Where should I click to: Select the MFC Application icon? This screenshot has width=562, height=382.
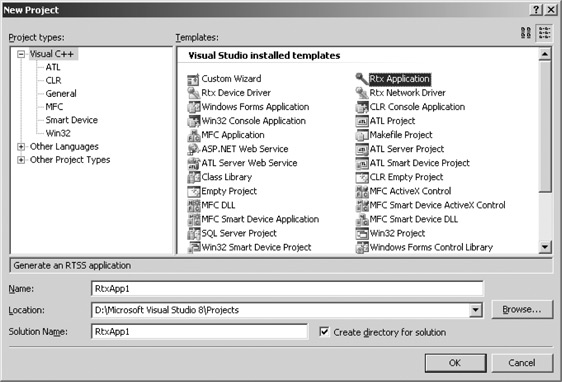193,135
